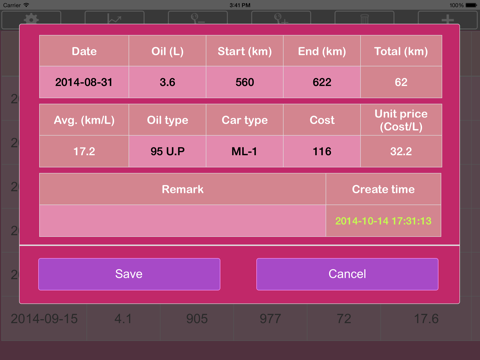Open the line chart statistics icon
The height and width of the screenshot is (360, 480).
click(114, 19)
